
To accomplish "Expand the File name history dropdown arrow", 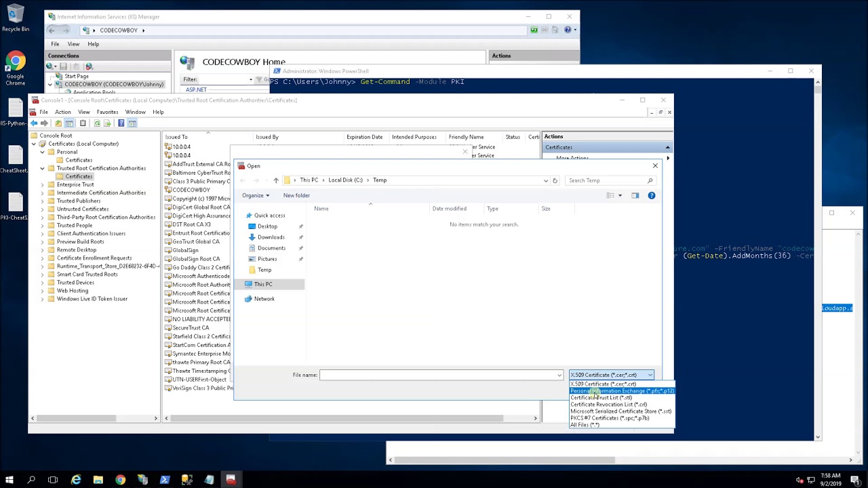I will 559,375.
